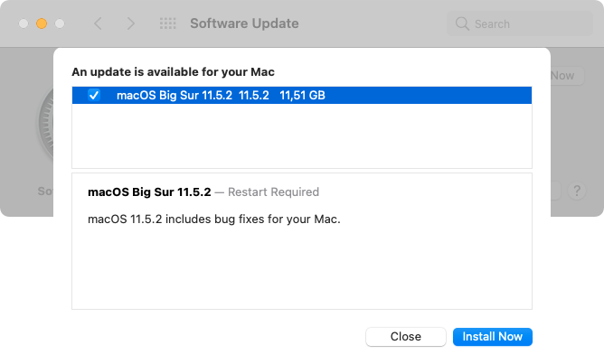Image resolution: width=604 pixels, height=364 pixels.
Task: Click the bug fixes description text
Action: pyautogui.click(x=213, y=219)
